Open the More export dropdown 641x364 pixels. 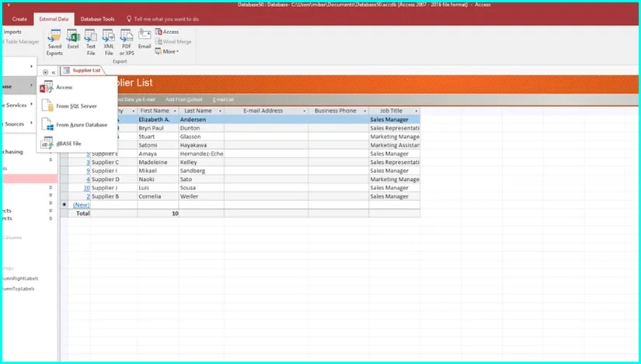point(169,51)
